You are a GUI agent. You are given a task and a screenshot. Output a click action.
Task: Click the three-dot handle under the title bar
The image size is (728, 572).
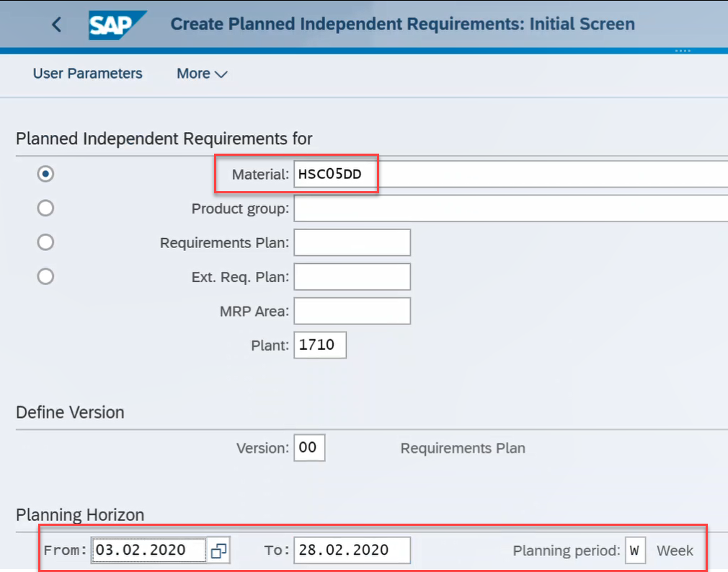(682, 51)
